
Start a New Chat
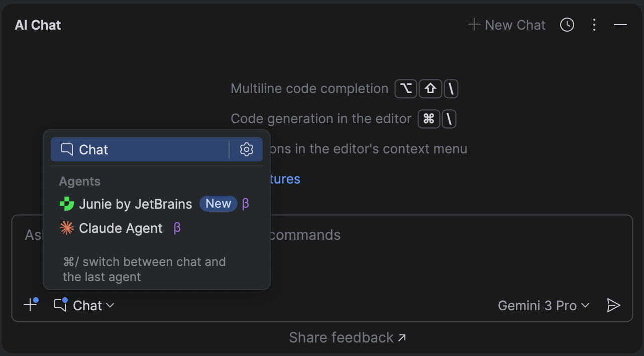click(507, 25)
